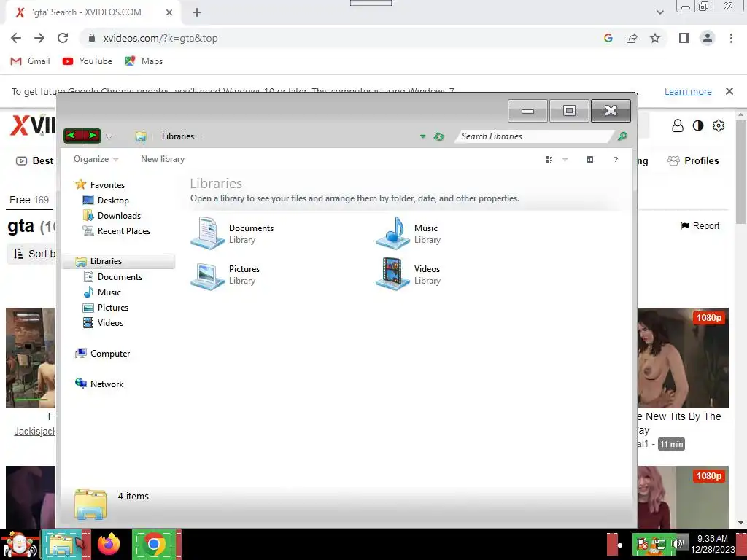Close the 'gta' Search tab
Screen dimensions: 747x560
(x=169, y=12)
